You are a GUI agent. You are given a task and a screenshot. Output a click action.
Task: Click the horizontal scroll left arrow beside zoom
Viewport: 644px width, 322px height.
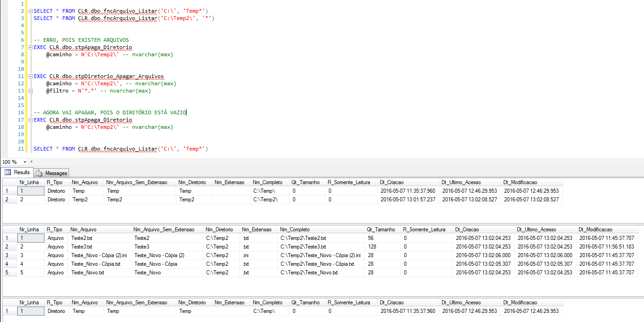pos(31,162)
